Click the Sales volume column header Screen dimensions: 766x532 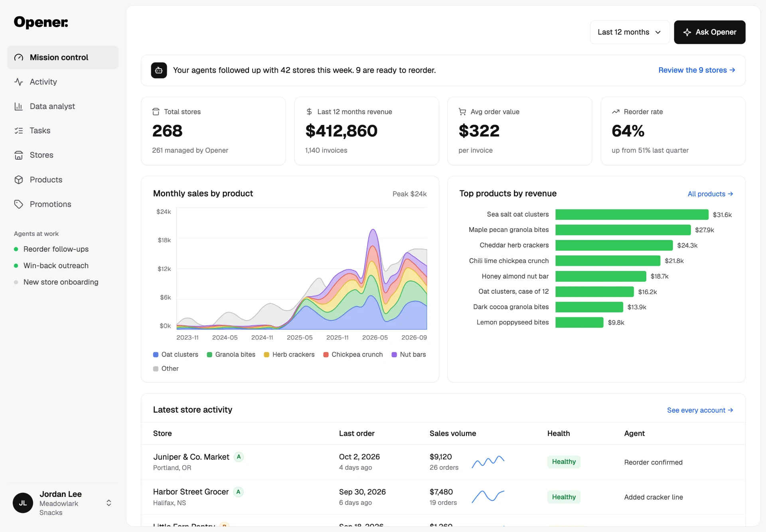pyautogui.click(x=453, y=433)
